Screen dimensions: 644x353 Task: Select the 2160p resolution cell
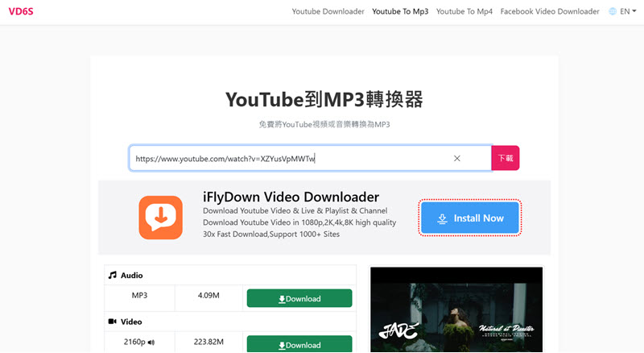click(x=139, y=342)
